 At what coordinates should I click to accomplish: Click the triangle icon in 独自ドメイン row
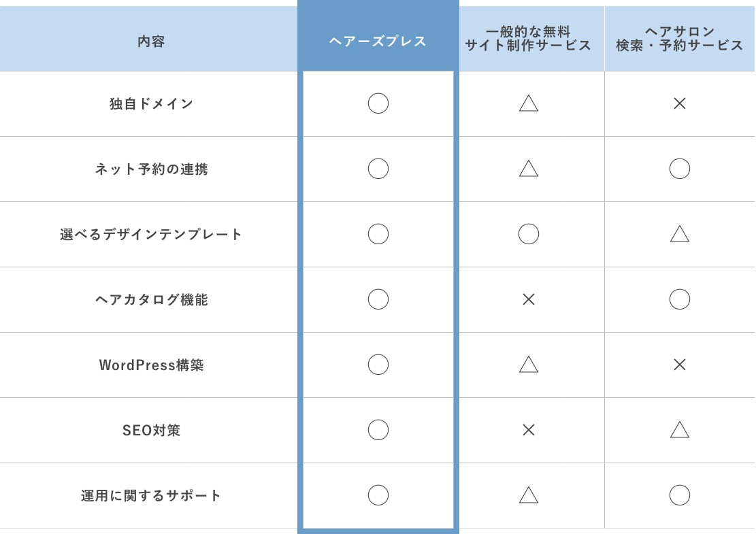tap(529, 103)
